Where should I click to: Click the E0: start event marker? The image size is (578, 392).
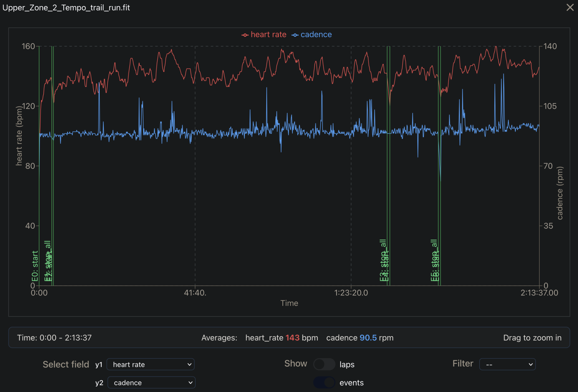pos(35,266)
